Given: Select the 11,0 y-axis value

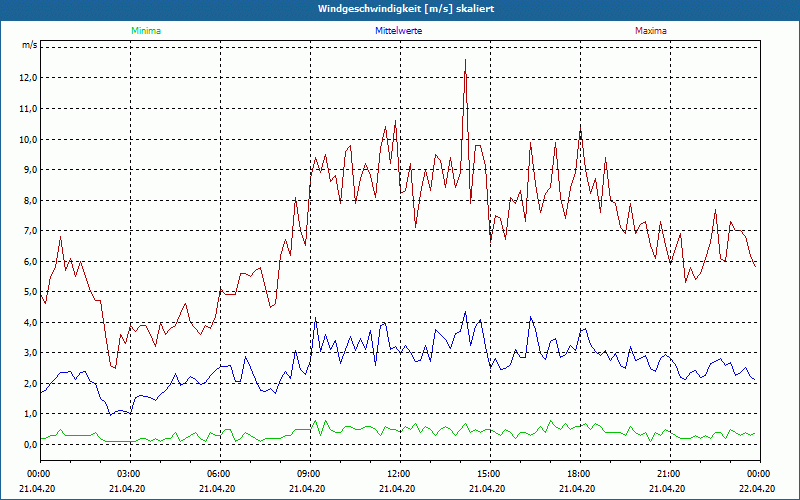Looking at the screenshot, I should [29, 108].
